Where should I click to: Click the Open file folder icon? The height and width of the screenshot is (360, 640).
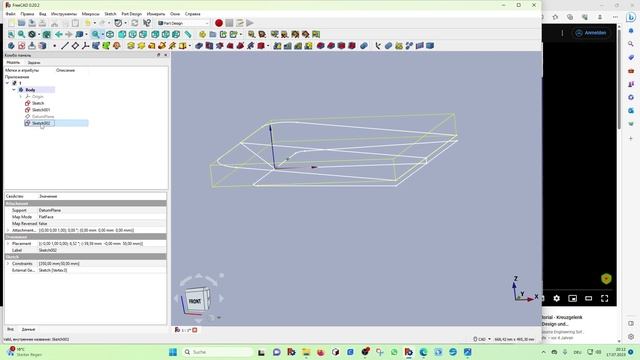pos(21,23)
